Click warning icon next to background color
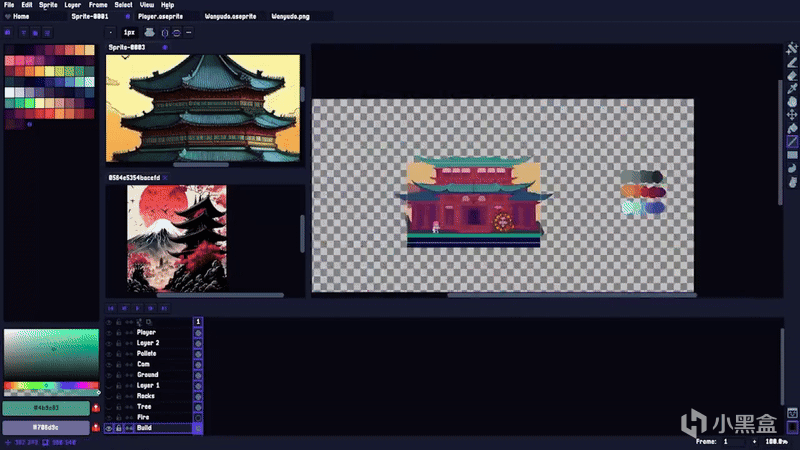Viewport: 800px width, 450px height. coord(95,428)
